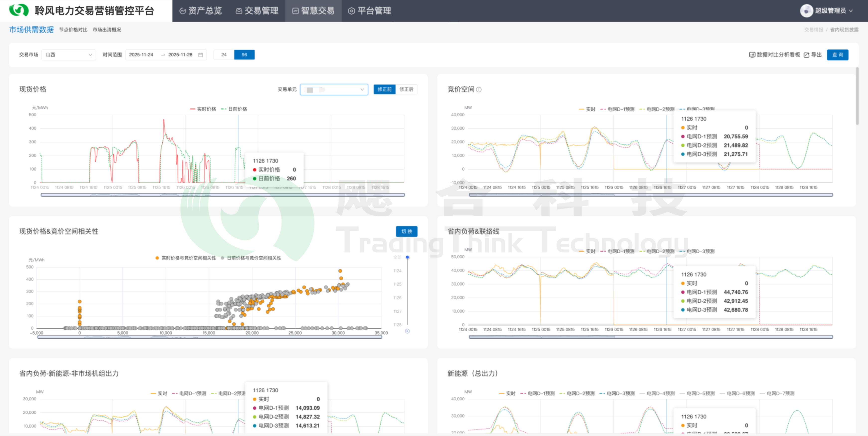This screenshot has height=436, width=868.
Task: Click the 现货价格 chart zoom slider
Action: click(x=222, y=195)
